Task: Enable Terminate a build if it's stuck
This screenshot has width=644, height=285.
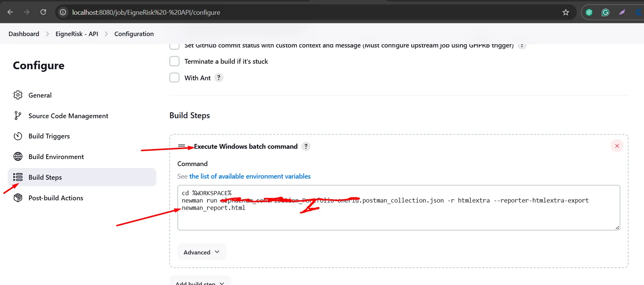Action: coord(174,61)
